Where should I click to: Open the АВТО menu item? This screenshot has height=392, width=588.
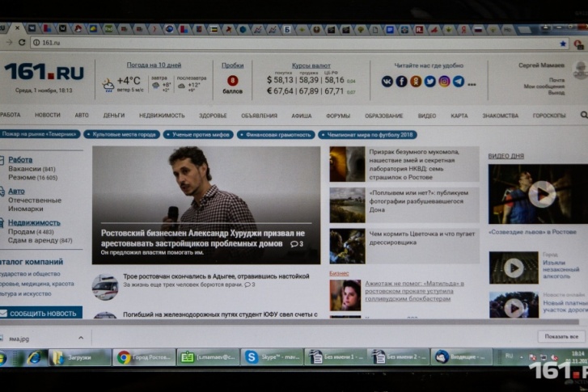(82, 116)
